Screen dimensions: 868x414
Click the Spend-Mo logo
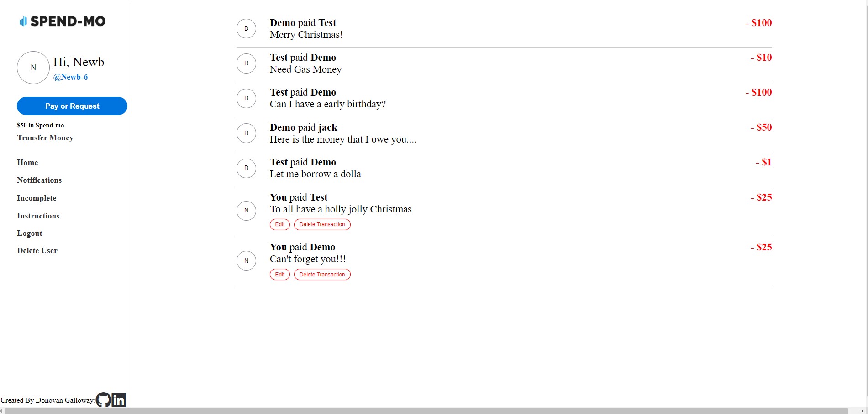63,21
